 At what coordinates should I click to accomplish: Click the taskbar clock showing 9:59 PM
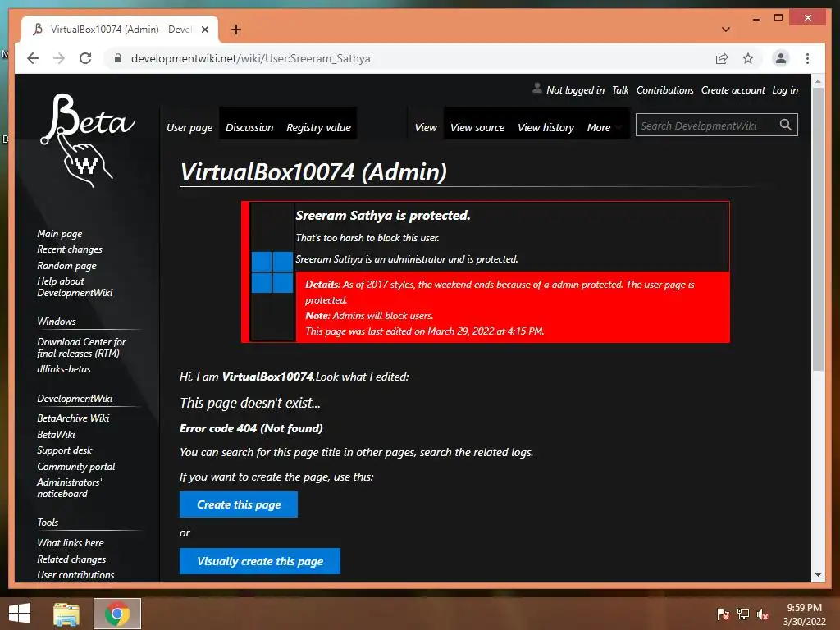pos(804,614)
